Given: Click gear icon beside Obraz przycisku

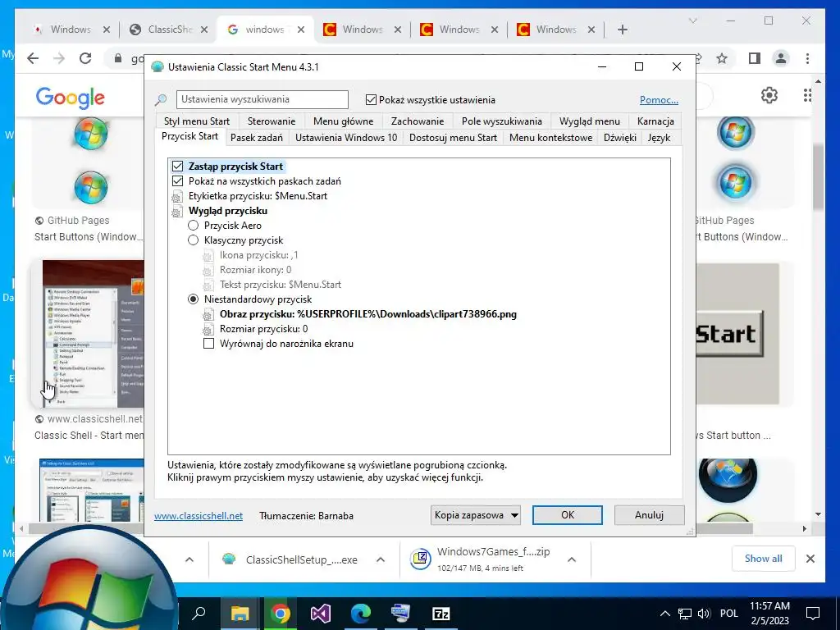Looking at the screenshot, I should pos(208,314).
